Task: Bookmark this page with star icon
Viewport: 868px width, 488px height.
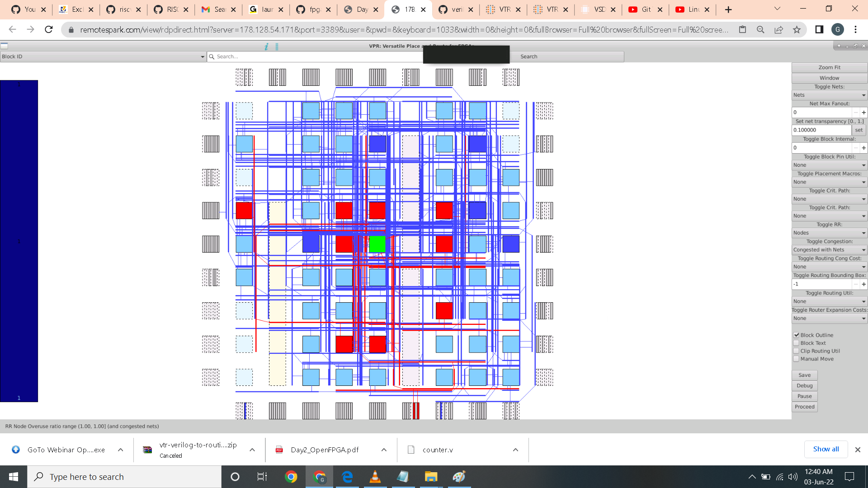Action: (797, 30)
